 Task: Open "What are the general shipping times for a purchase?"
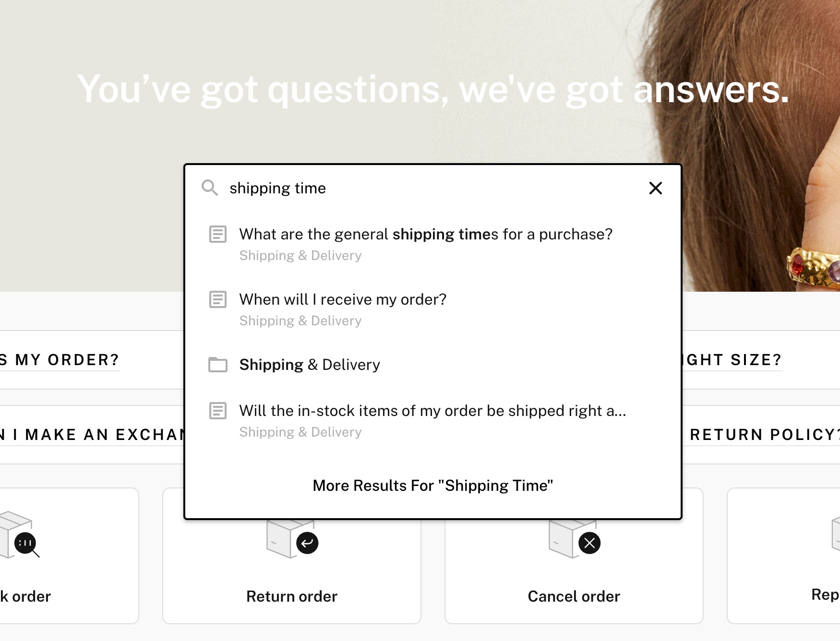(x=425, y=234)
